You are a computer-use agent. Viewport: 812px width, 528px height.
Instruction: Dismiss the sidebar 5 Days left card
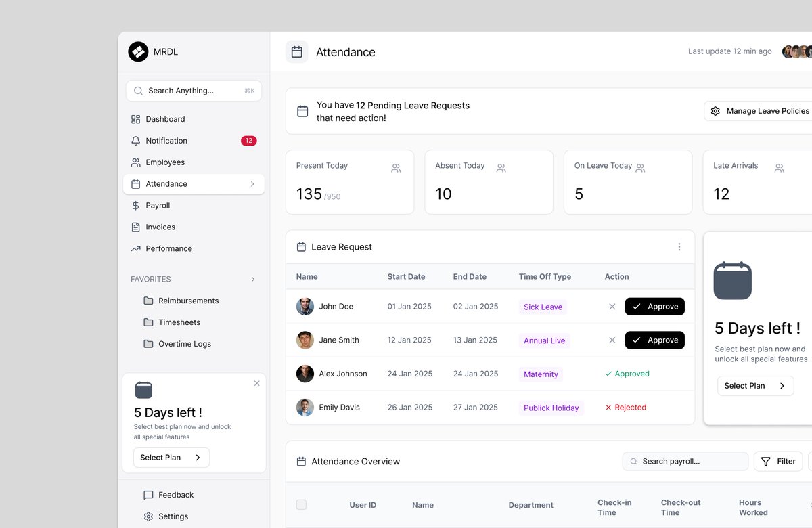coord(256,383)
